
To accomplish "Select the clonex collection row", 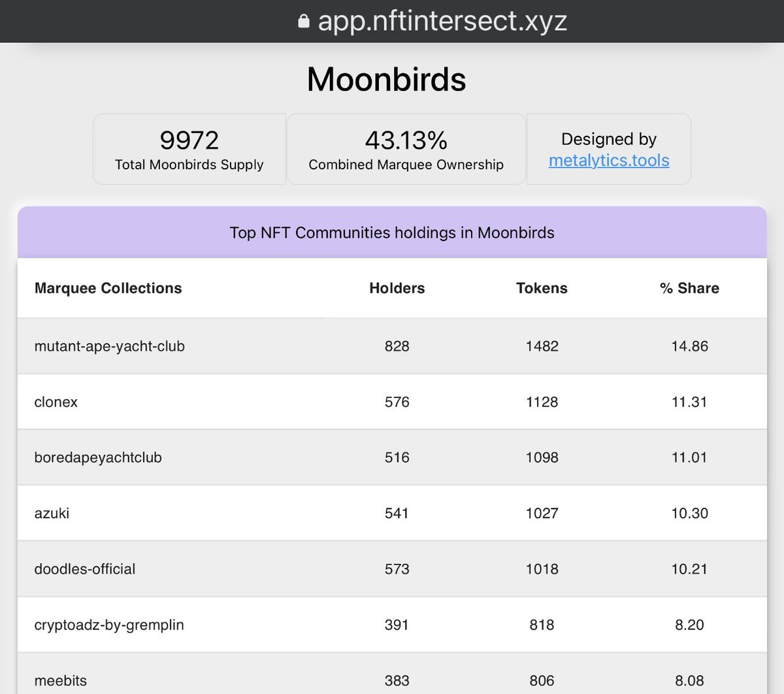I will coord(392,402).
